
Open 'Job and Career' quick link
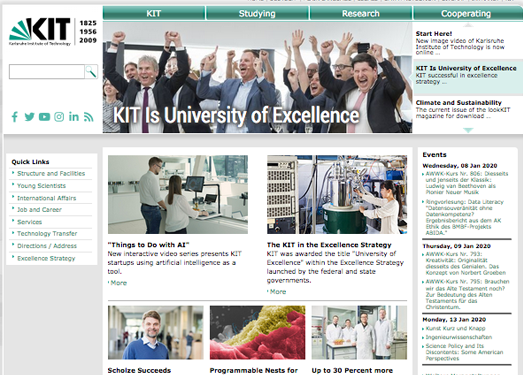click(39, 210)
